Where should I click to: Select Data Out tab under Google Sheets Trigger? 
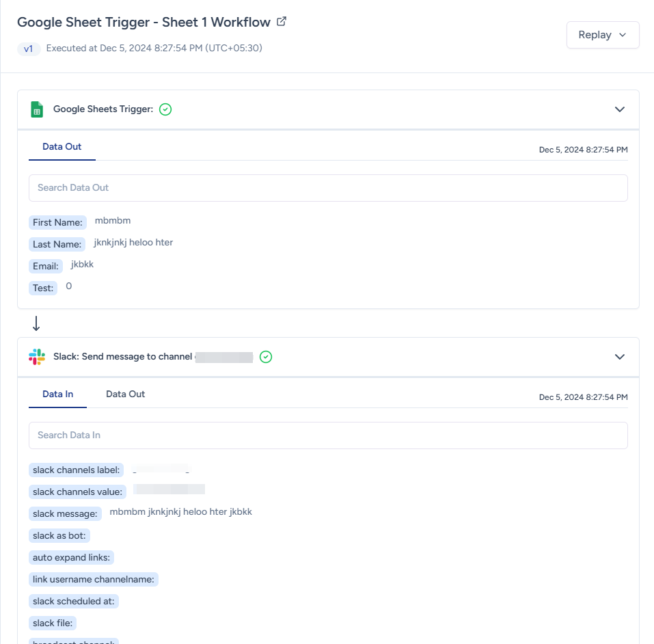click(x=62, y=147)
